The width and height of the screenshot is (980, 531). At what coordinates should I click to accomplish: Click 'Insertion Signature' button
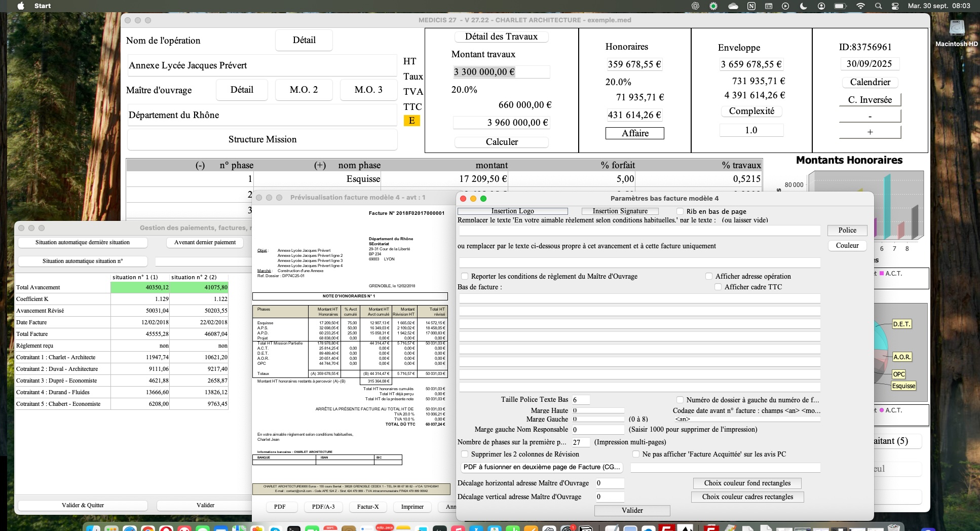coord(620,211)
